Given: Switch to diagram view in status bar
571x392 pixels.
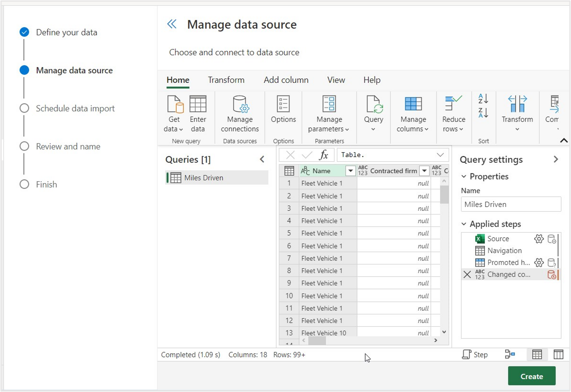Looking at the screenshot, I should click(510, 354).
